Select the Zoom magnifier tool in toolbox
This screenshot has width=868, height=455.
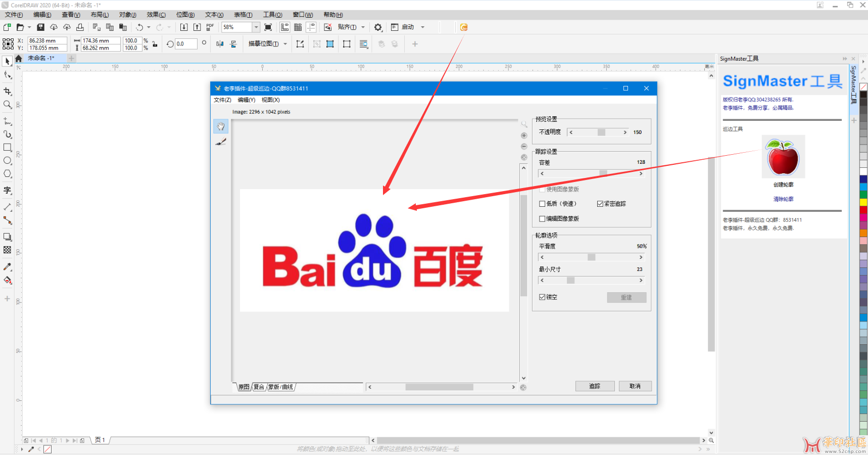click(7, 105)
